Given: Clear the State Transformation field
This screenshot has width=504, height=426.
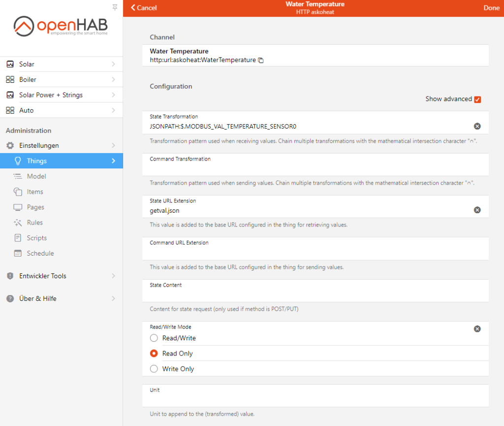Looking at the screenshot, I should coord(477,126).
